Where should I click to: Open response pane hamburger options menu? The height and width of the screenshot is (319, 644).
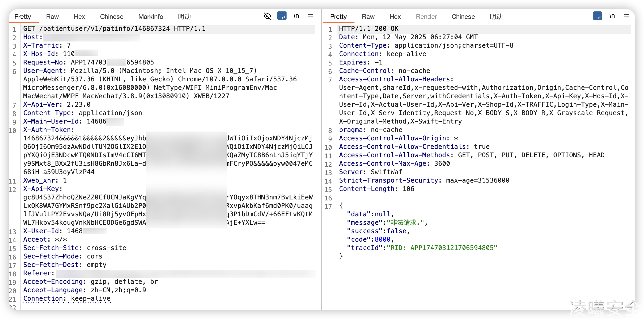pyautogui.click(x=626, y=16)
